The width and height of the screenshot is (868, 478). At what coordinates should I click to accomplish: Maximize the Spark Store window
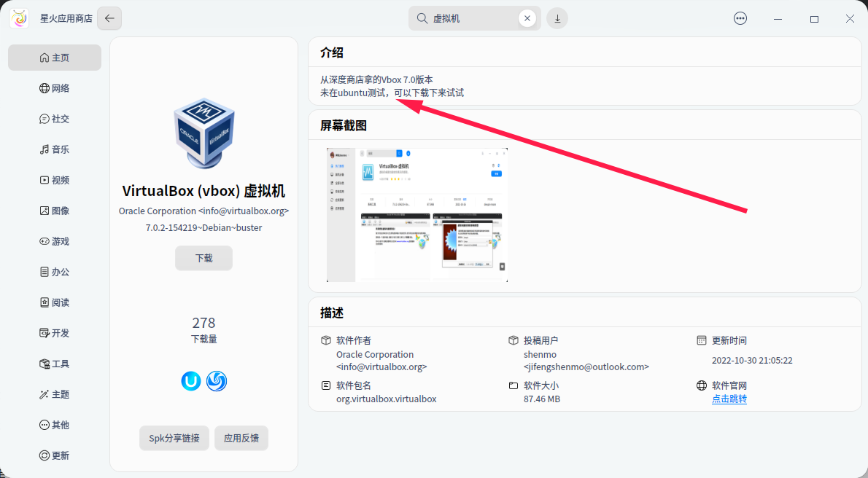pyautogui.click(x=814, y=19)
